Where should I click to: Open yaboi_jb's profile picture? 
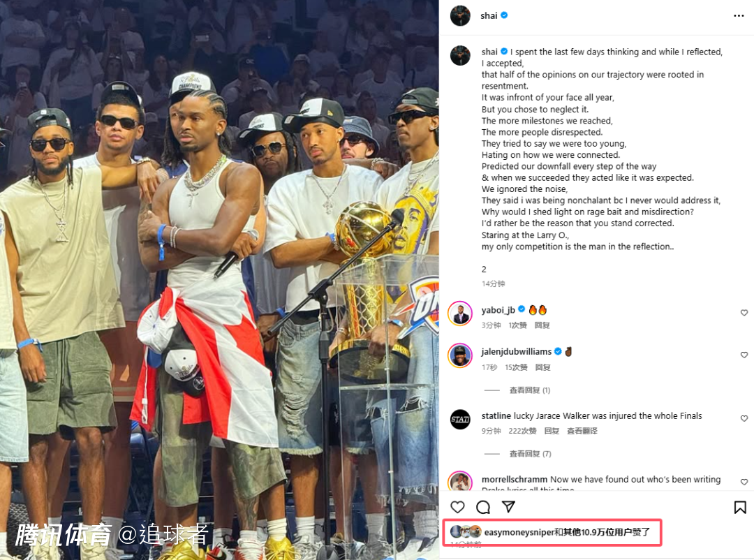(x=460, y=314)
